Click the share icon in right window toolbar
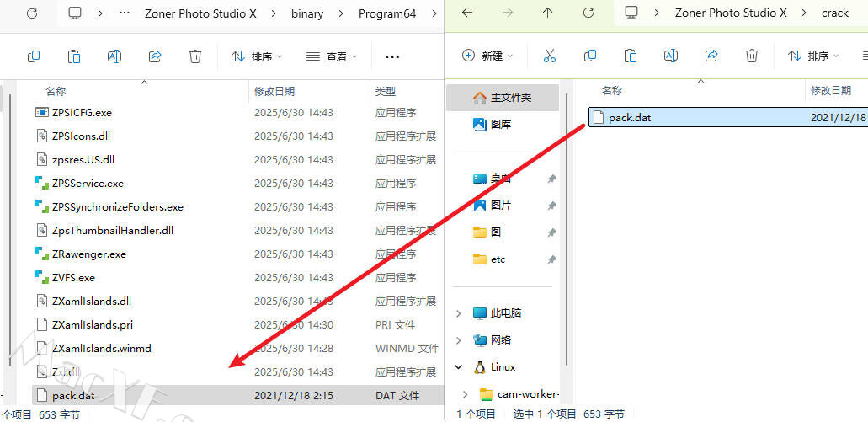Screen dimensions: 868x422 click(x=711, y=56)
